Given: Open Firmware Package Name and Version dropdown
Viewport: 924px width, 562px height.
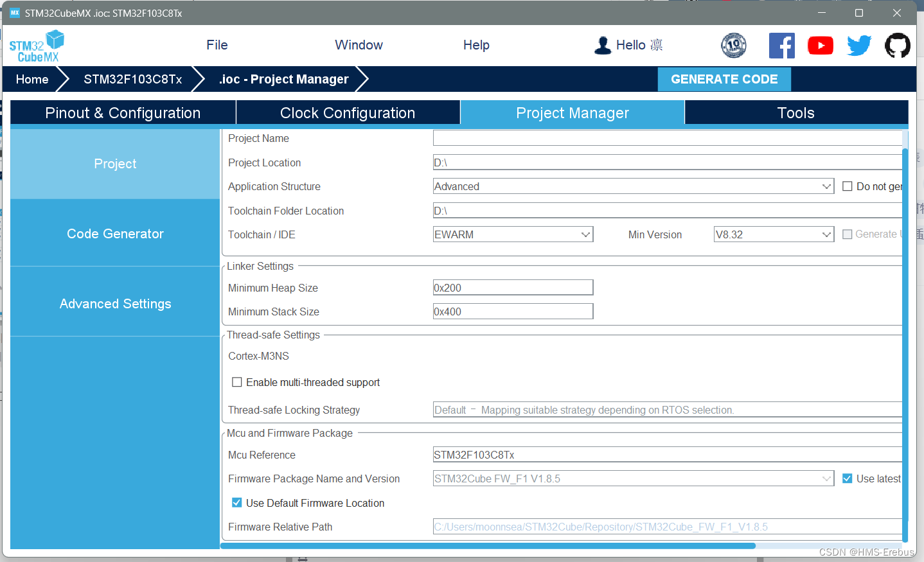Looking at the screenshot, I should click(x=634, y=479).
